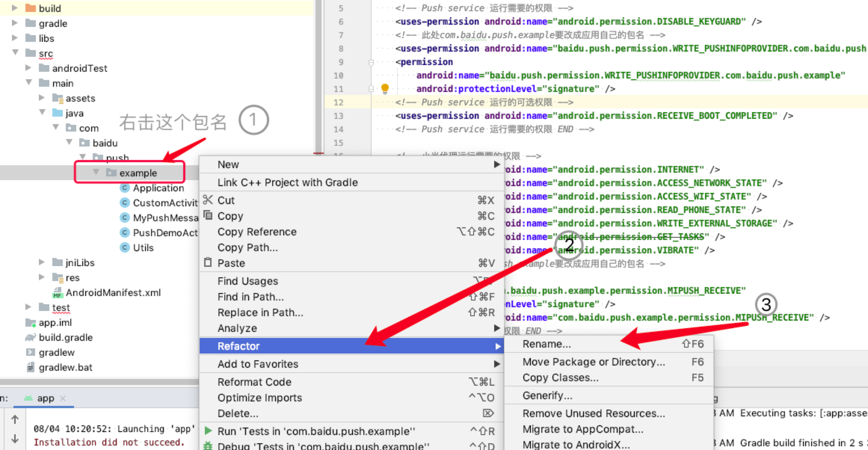
Task: Choose Move Package or Directory...
Action: pos(594,362)
